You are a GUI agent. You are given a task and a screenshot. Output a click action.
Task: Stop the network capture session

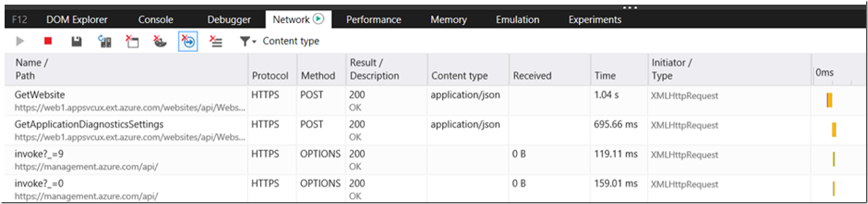[x=48, y=41]
